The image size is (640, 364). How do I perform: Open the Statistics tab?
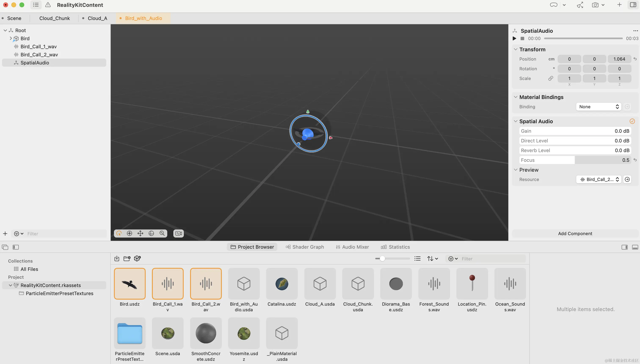(x=395, y=247)
